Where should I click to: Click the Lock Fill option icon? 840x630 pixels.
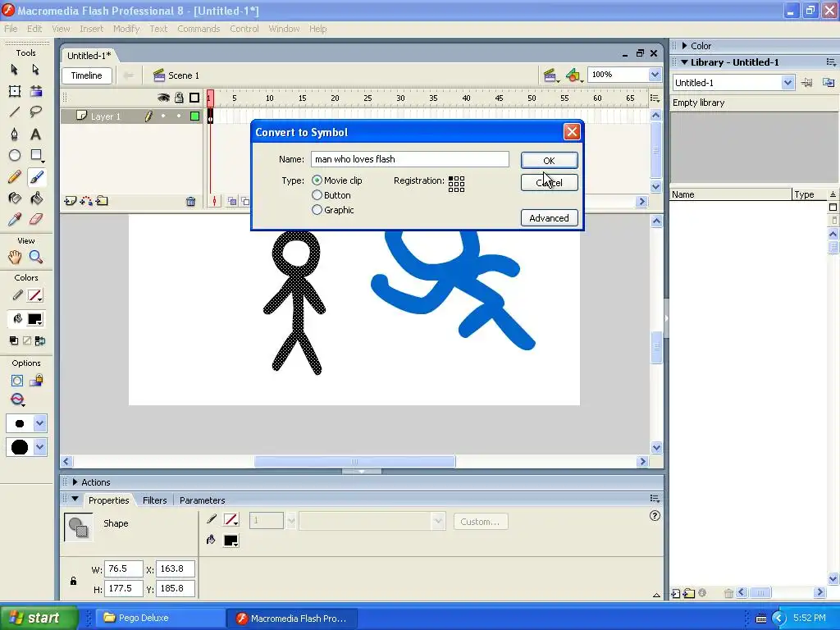click(x=36, y=381)
